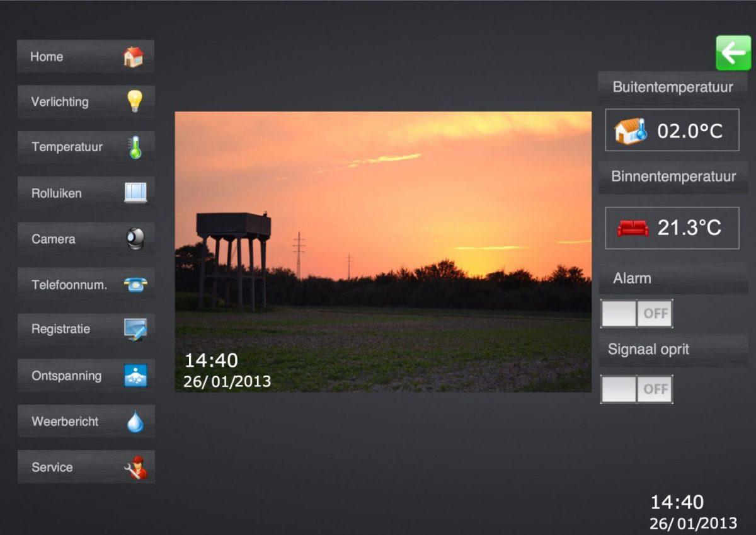Click the light bulb icon for Verlichting
Screen dimensions: 756x535
click(x=134, y=101)
